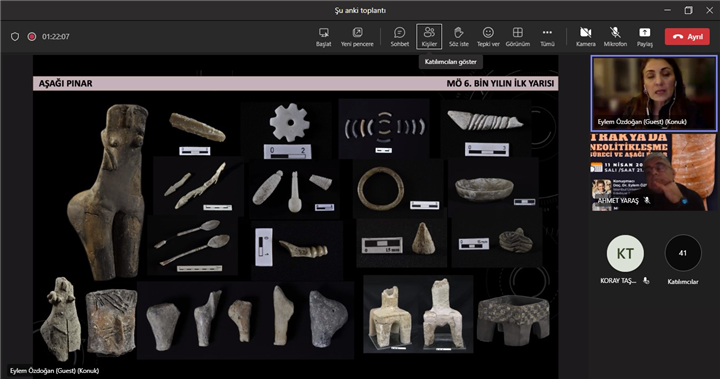Screen dimensions: 720x379
Task: Open Tepki ver reactions
Action: tap(488, 37)
